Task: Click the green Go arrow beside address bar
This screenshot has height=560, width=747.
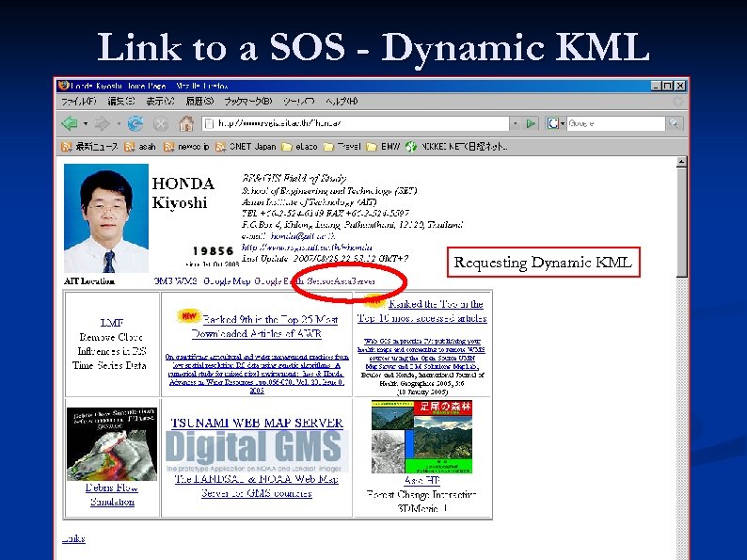Action: (531, 123)
